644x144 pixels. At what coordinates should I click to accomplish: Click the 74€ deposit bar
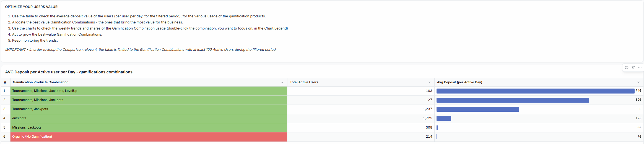[x=535, y=91]
